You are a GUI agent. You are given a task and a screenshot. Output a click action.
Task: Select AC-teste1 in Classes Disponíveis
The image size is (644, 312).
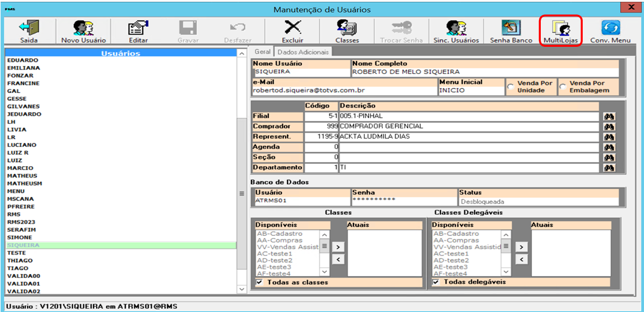(x=288, y=254)
